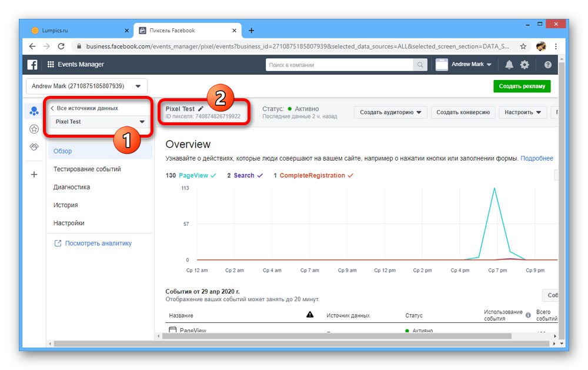Open the apps grid menu icon
This screenshot has height=370, width=588.
(x=51, y=64)
